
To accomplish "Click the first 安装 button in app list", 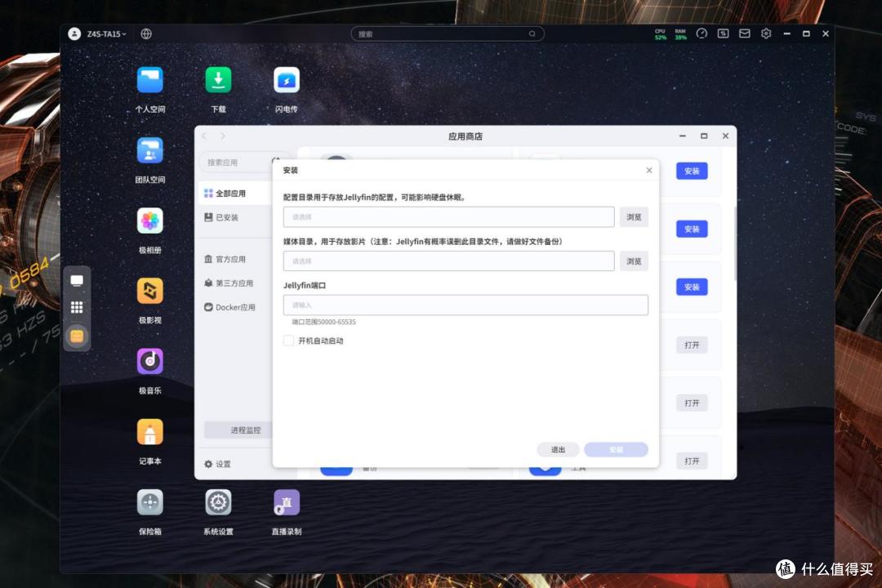I will 692,171.
